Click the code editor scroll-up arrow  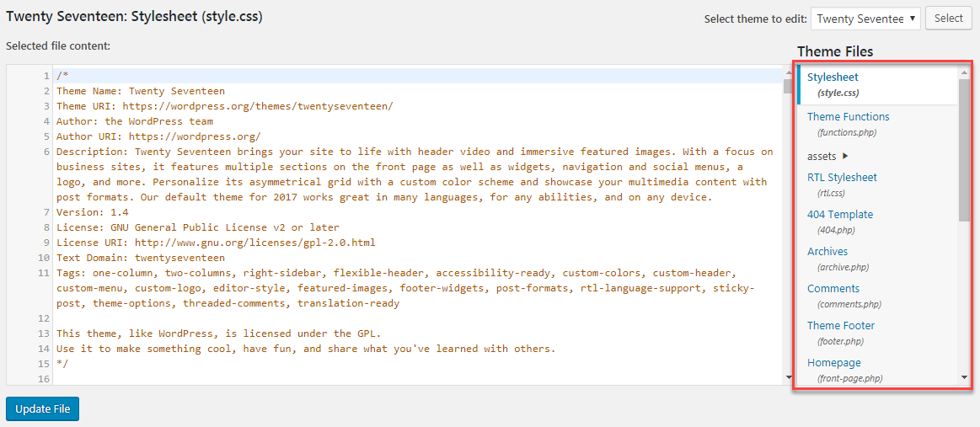(787, 72)
